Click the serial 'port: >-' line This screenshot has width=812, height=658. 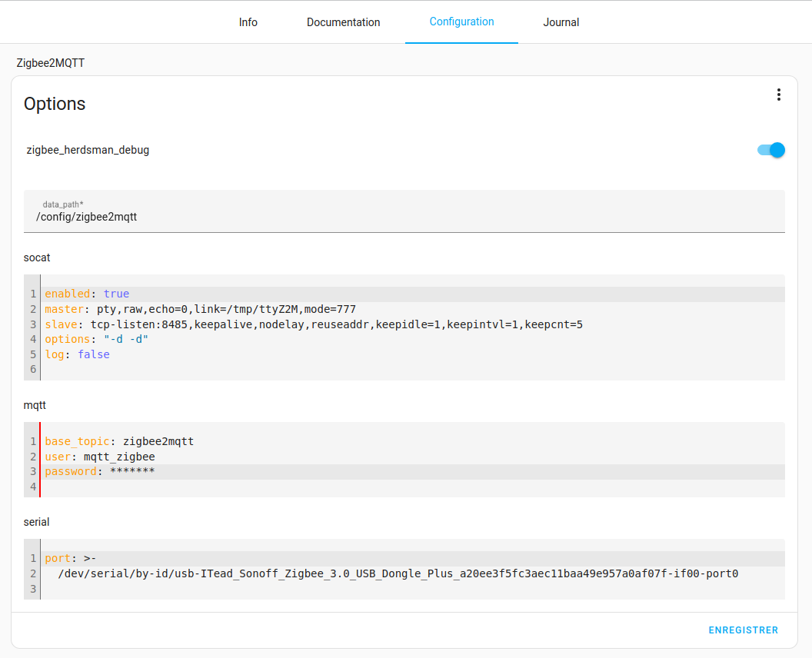pyautogui.click(x=413, y=559)
